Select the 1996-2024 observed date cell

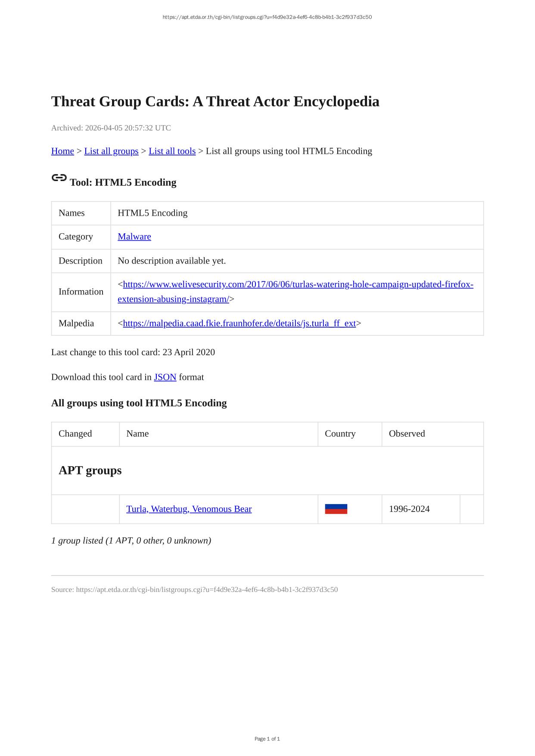coord(409,509)
